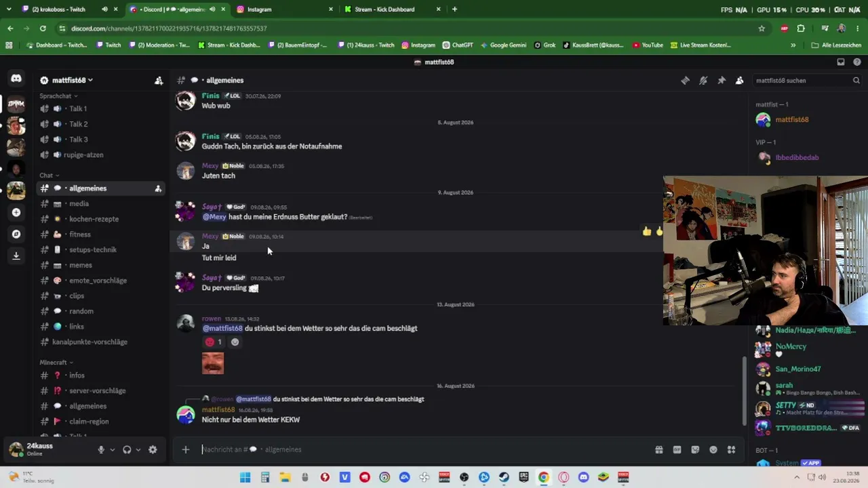Click the download apps arrow icon
This screenshot has width=868, height=488.
tap(16, 256)
